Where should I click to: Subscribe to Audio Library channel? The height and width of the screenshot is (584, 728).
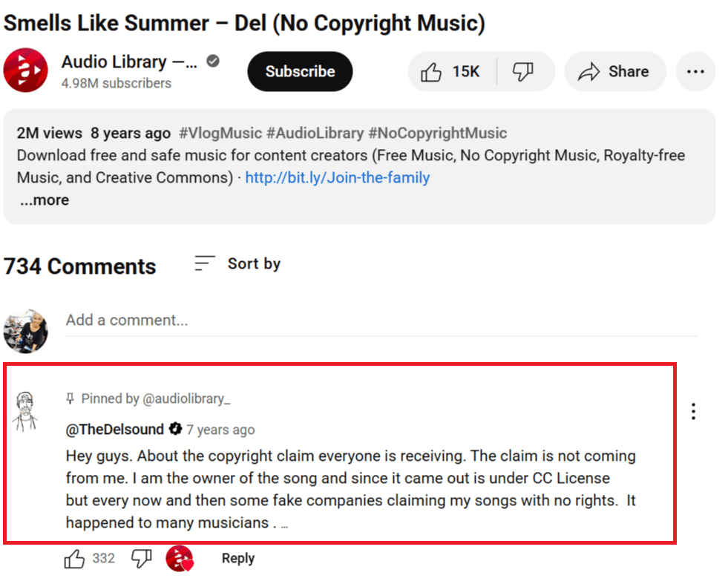[x=300, y=72]
